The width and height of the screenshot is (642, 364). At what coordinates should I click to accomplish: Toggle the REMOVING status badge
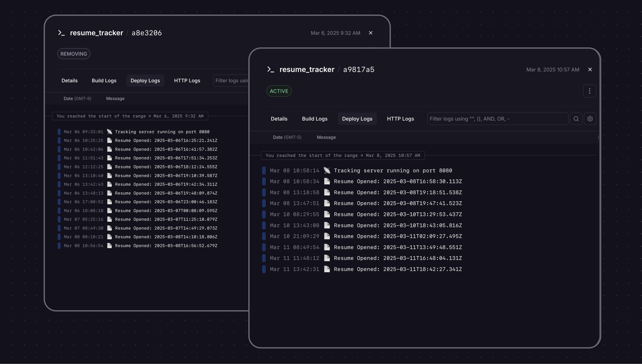pyautogui.click(x=73, y=54)
